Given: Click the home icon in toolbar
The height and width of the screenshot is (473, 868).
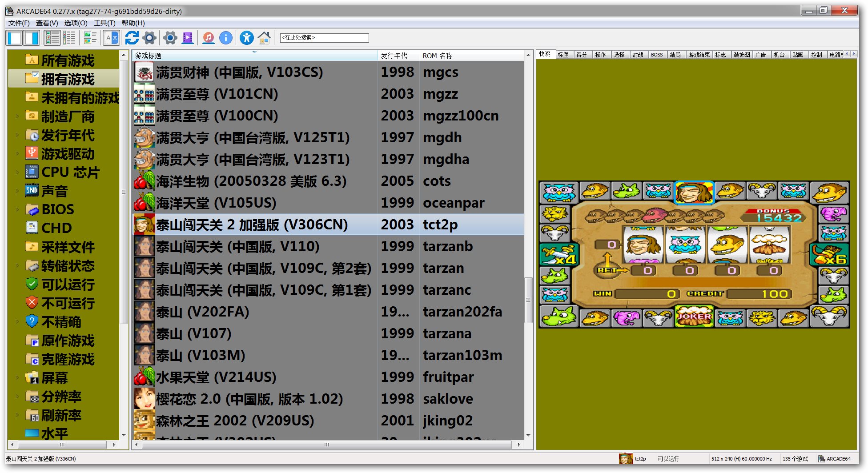Looking at the screenshot, I should [264, 38].
